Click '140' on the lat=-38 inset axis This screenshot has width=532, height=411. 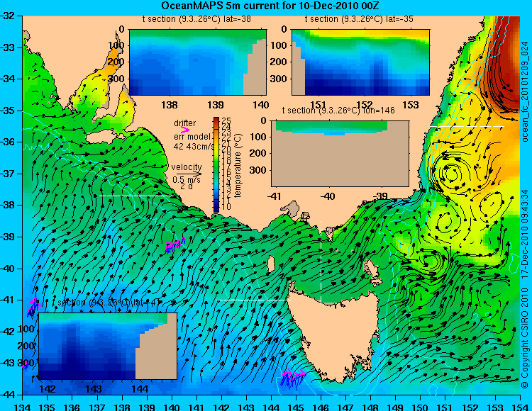click(x=261, y=105)
